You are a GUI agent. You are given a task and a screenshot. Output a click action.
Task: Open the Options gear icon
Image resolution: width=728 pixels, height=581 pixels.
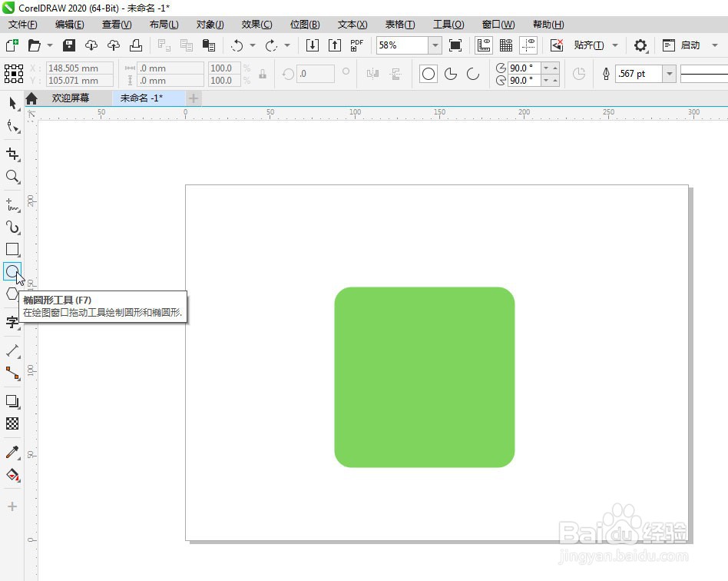point(640,45)
